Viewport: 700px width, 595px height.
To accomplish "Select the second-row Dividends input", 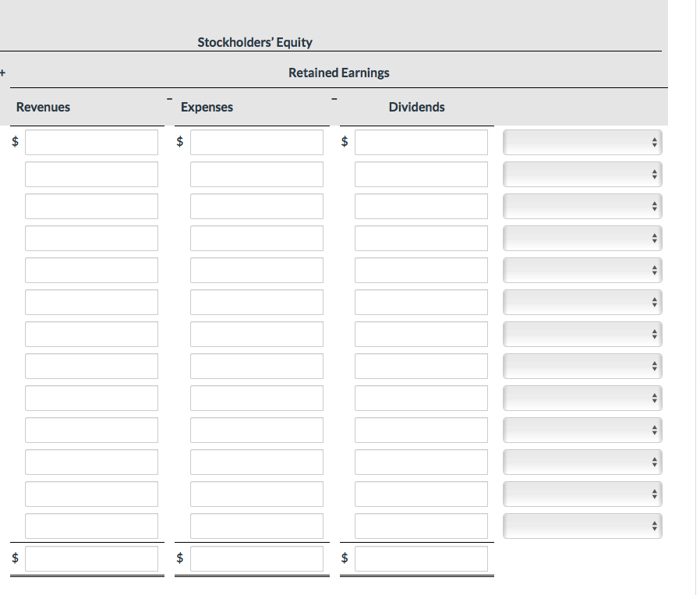I will [422, 174].
